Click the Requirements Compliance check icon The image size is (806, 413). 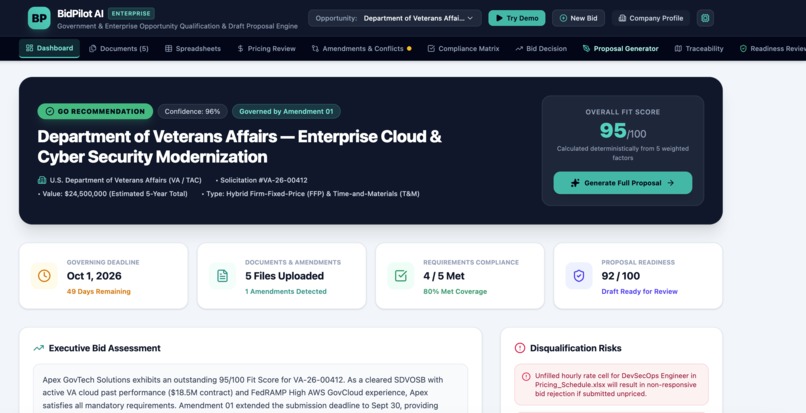pyautogui.click(x=400, y=276)
